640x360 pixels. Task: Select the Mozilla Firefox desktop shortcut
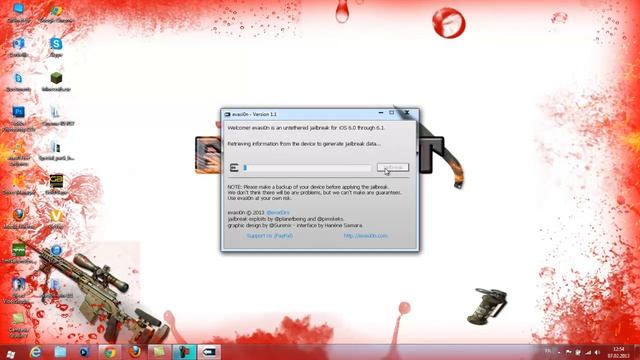point(18,218)
